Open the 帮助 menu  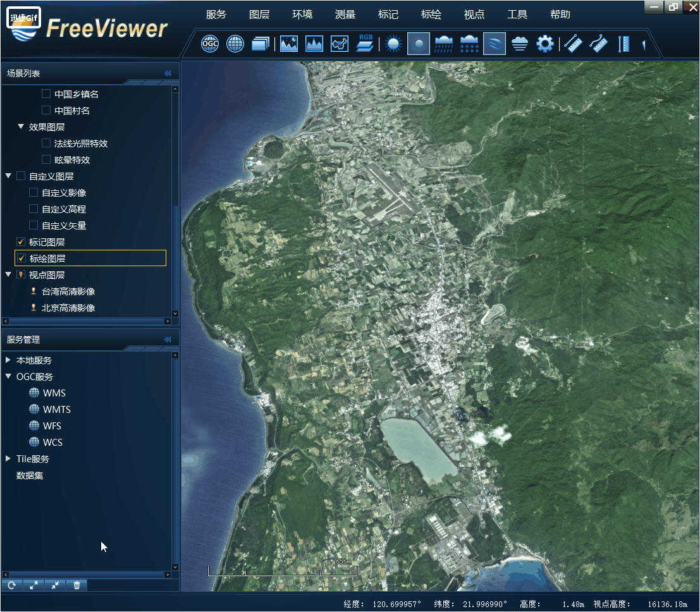[560, 15]
